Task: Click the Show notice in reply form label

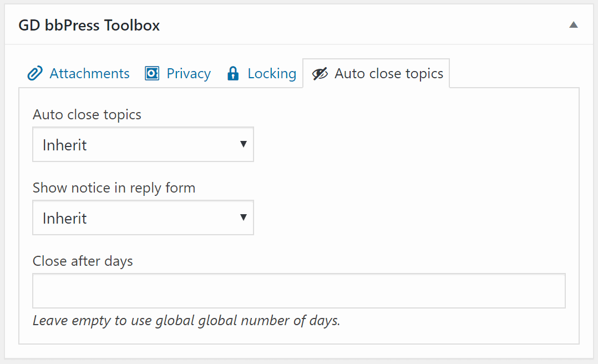Action: click(x=114, y=188)
